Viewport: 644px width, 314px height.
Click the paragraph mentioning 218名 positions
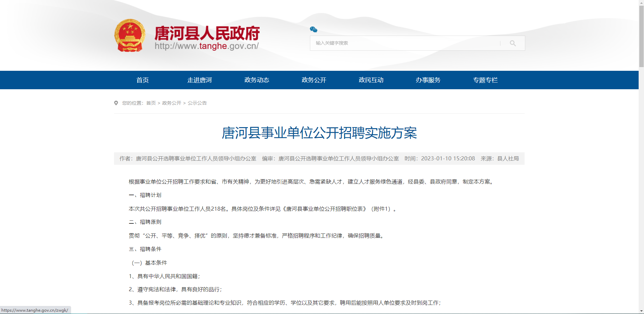pyautogui.click(x=263, y=209)
